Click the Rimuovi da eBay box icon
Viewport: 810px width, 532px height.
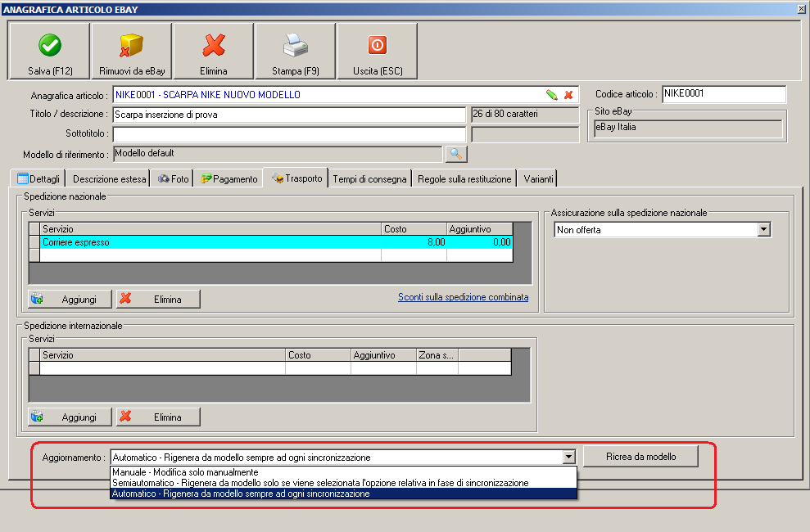(131, 45)
